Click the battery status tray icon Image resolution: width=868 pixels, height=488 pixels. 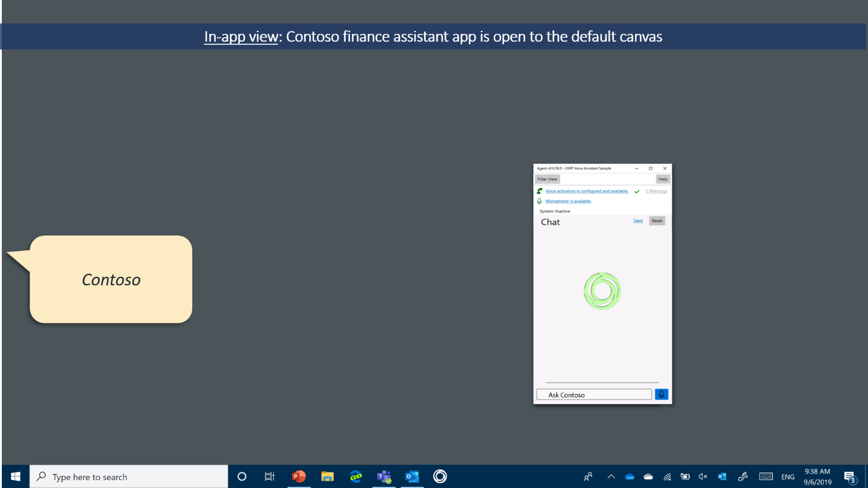click(685, 477)
